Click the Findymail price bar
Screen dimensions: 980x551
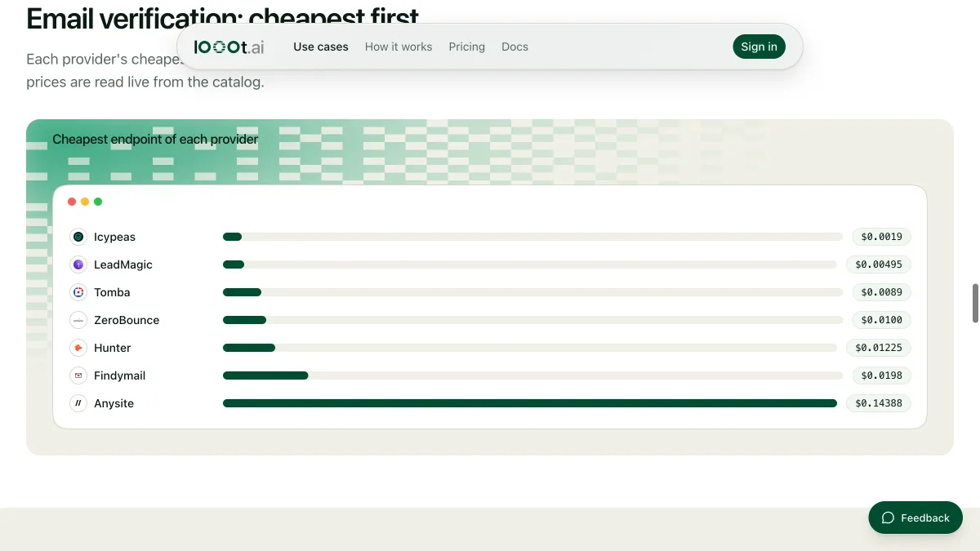click(x=532, y=375)
